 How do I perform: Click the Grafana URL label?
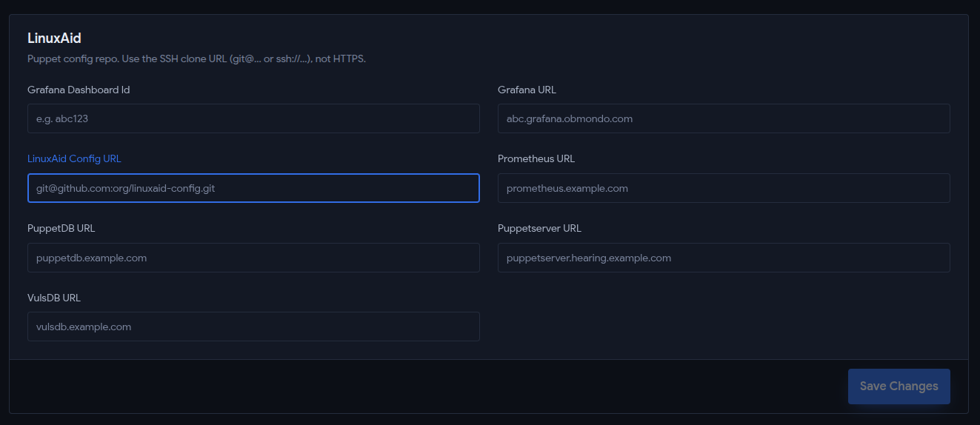point(527,90)
